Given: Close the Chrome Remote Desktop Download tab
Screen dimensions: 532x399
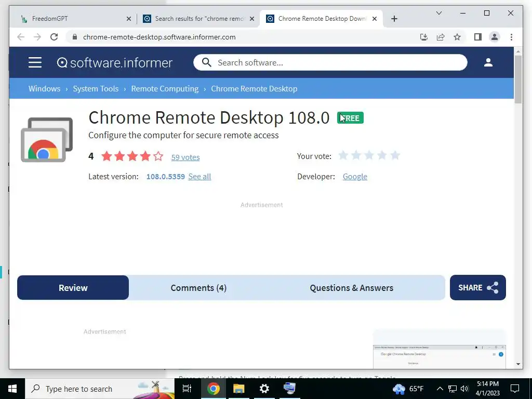Looking at the screenshot, I should [x=375, y=19].
